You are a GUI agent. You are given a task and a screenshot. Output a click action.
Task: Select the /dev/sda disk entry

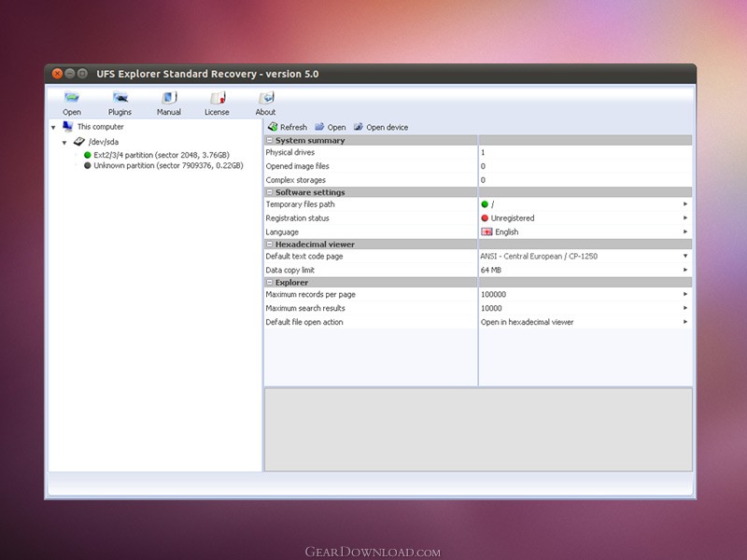coord(104,142)
